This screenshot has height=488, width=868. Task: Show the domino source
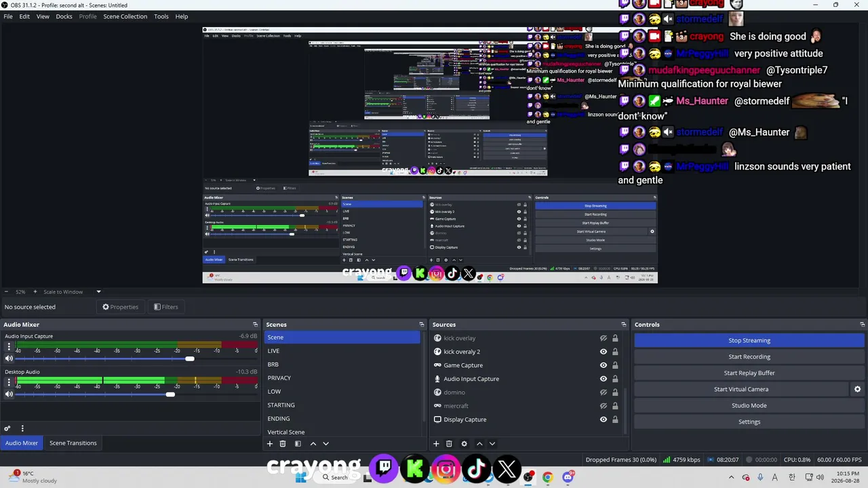603,392
